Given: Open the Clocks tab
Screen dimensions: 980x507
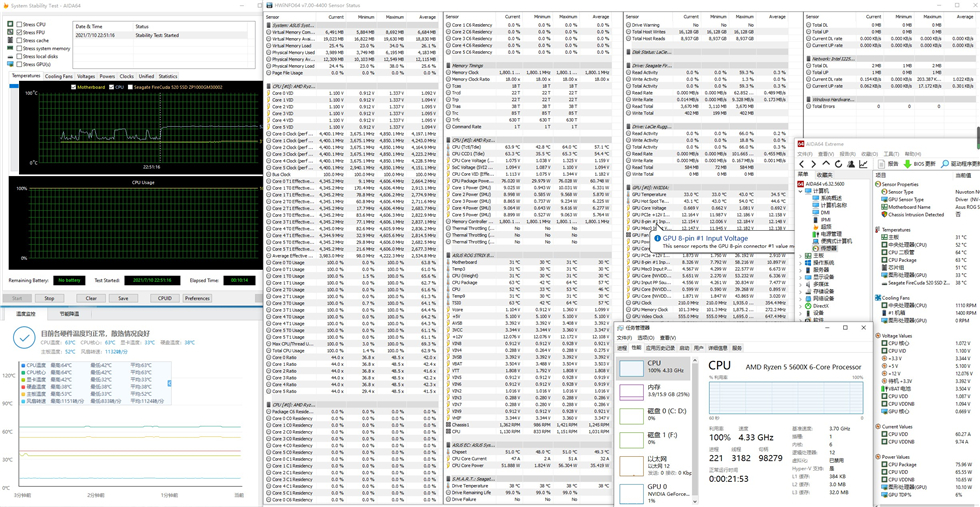Looking at the screenshot, I should [x=127, y=76].
